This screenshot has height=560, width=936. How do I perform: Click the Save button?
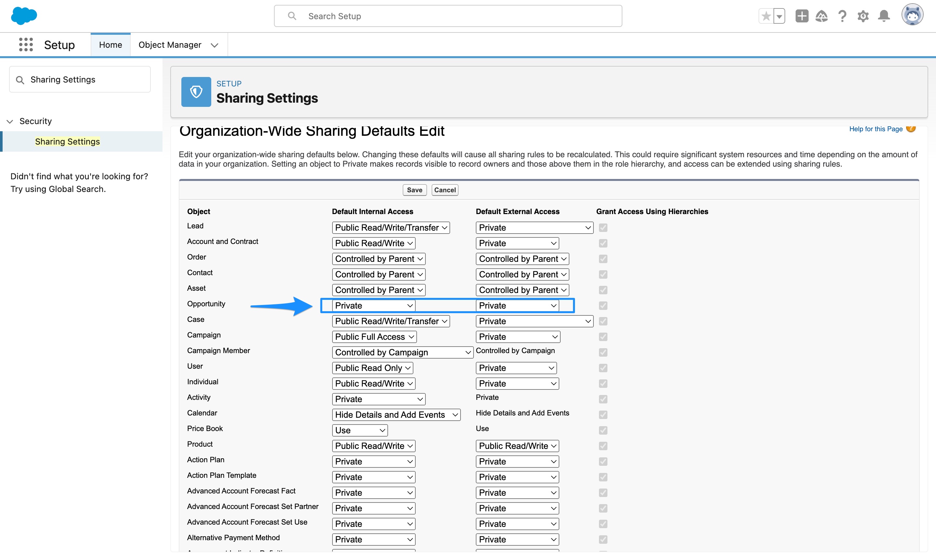point(414,190)
